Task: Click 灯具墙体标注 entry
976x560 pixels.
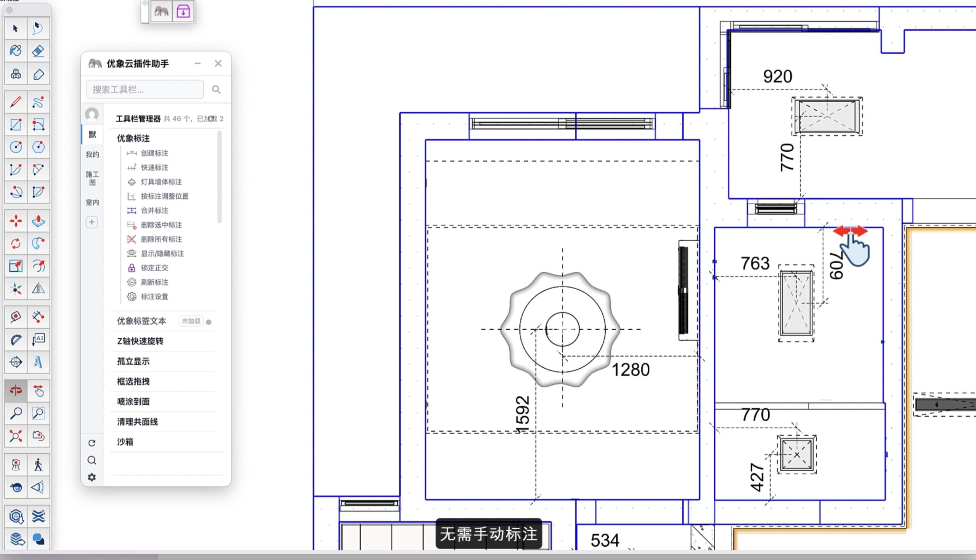Action: (154, 182)
